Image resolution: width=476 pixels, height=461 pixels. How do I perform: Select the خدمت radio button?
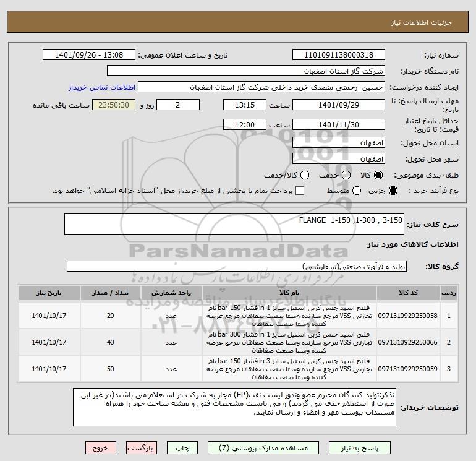[346, 175]
